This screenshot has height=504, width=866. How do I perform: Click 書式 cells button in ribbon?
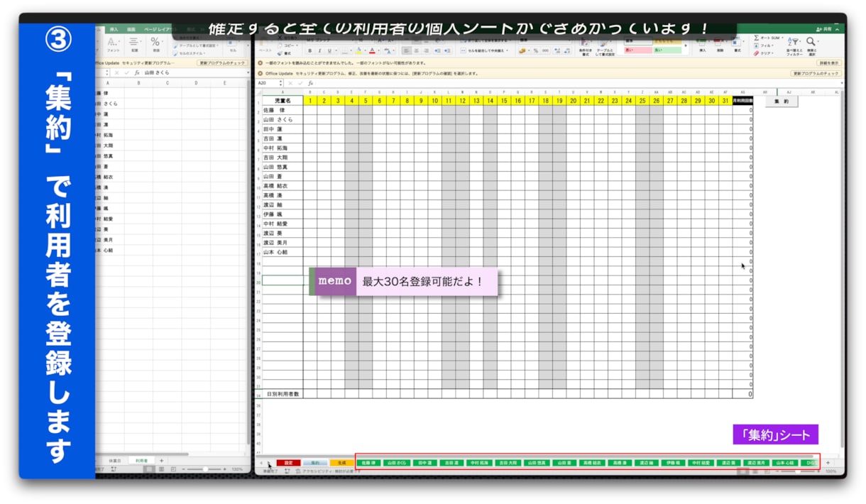pos(737,46)
